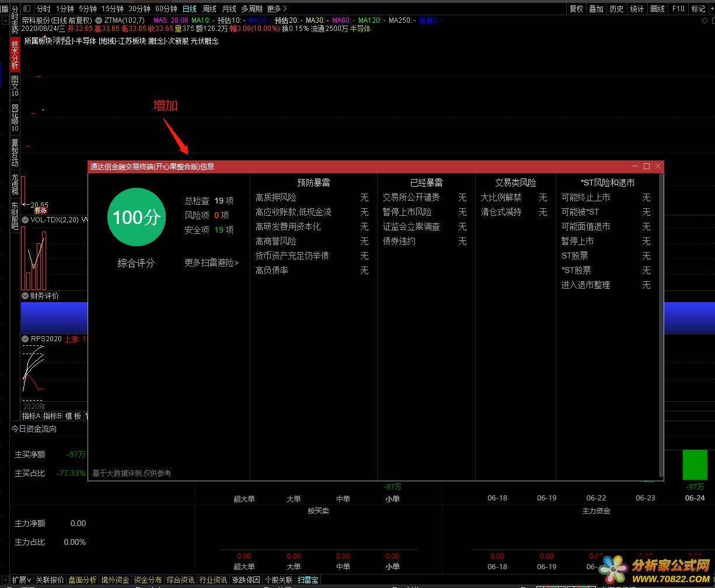Open the 扩展 dropdown in bottom tab bar
The height and width of the screenshot is (588, 715).
pos(22,580)
